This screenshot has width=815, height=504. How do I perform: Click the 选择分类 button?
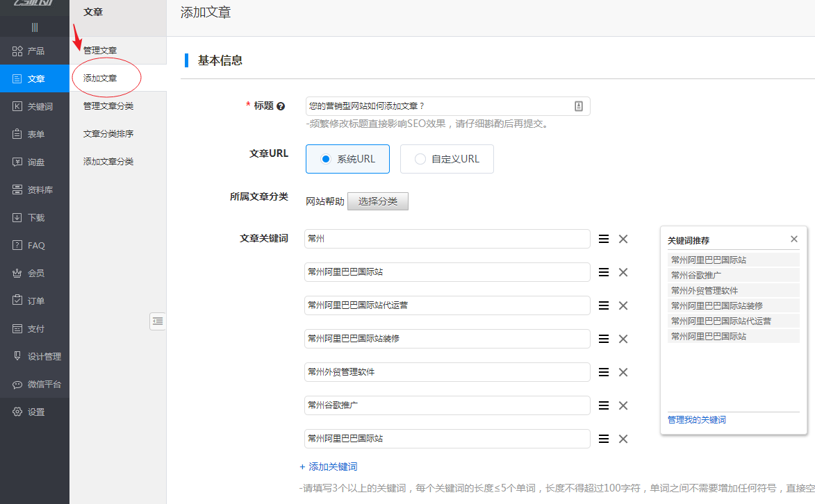pos(377,201)
